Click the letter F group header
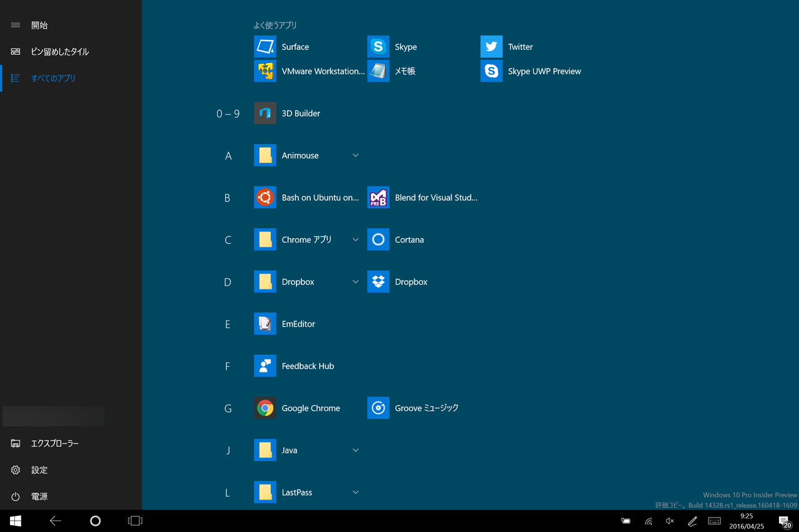The height and width of the screenshot is (532, 799). pos(227,366)
